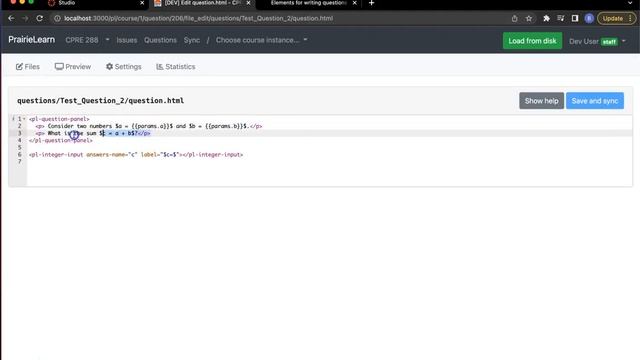Click the site info icon in address bar

click(57, 18)
